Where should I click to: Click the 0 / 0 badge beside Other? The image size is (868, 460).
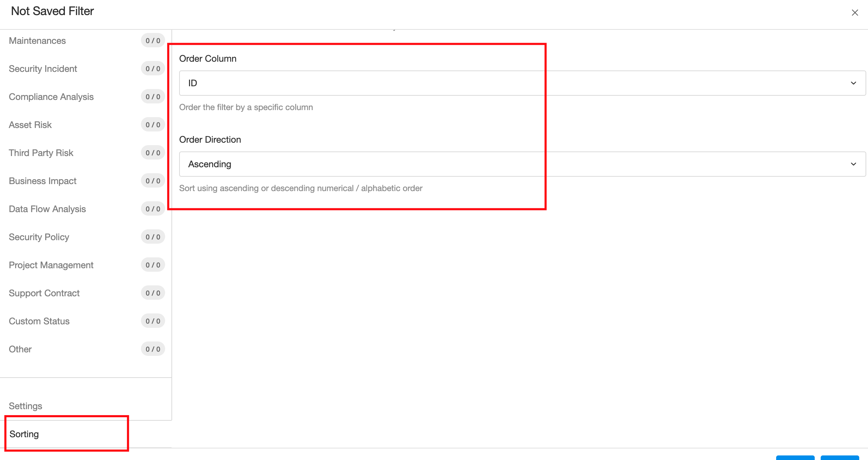click(153, 349)
